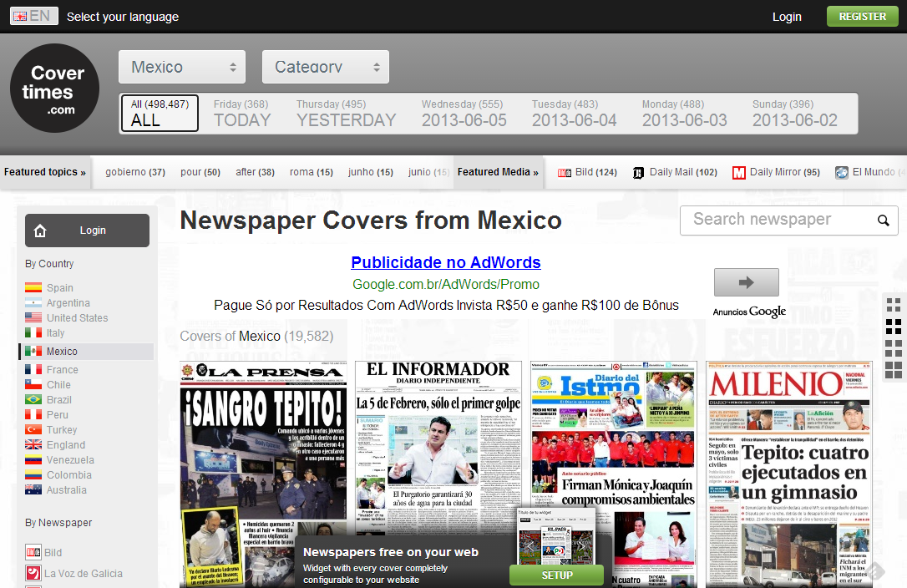
Task: Click the UK flag EN language icon
Action: click(x=34, y=16)
